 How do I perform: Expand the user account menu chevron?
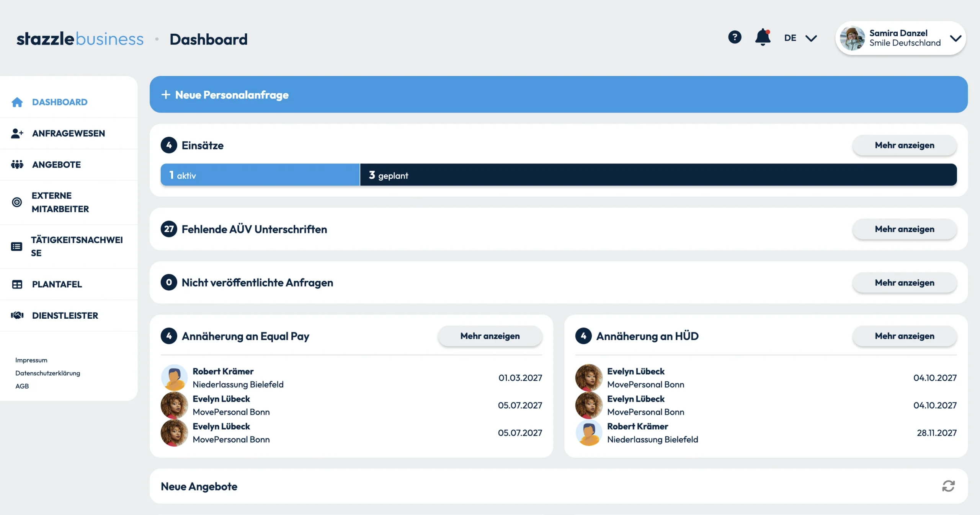[955, 38]
